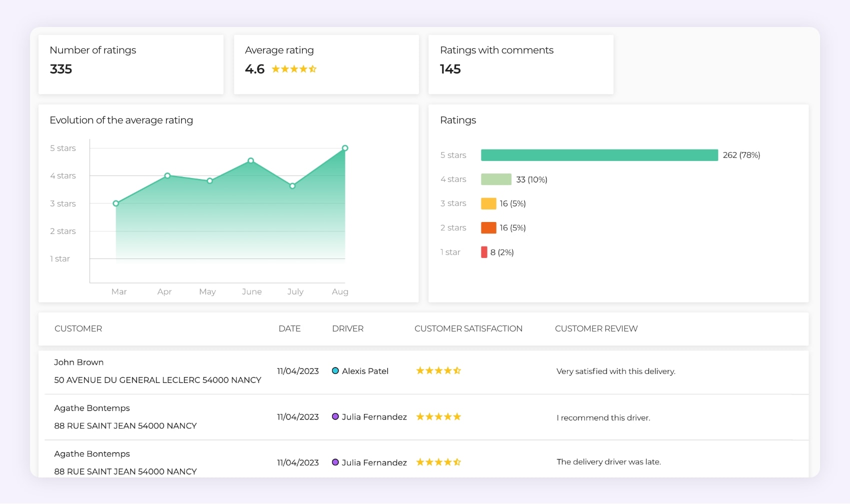Viewport: 850px width, 504px height.
Task: Select the yellow 3 stars bar
Action: click(488, 203)
